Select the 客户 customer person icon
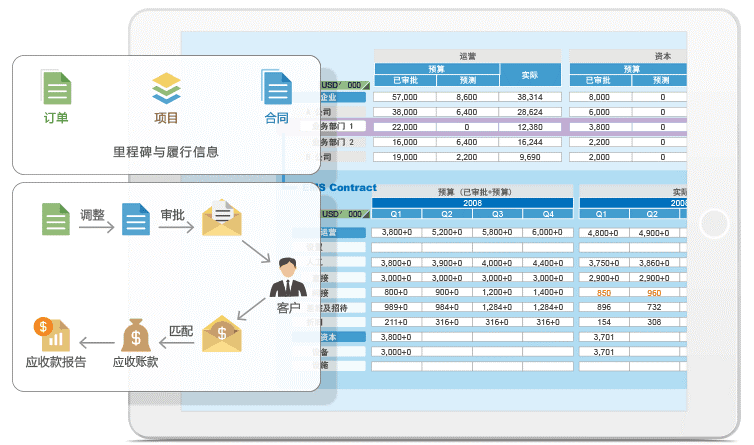The image size is (754, 445). coord(287,277)
